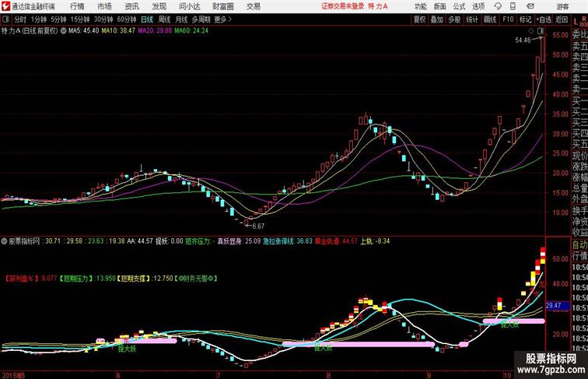Viewport: 588px width, 379px height.
Task: Open the 财富圈 menu
Action: [222, 6]
